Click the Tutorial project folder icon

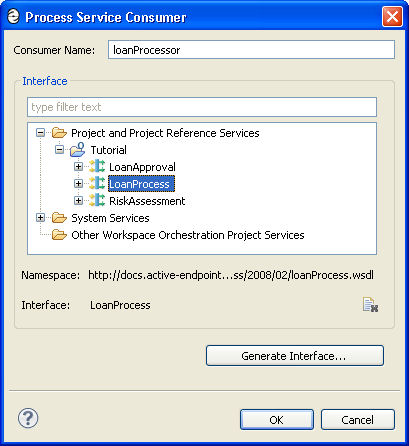tap(78, 150)
